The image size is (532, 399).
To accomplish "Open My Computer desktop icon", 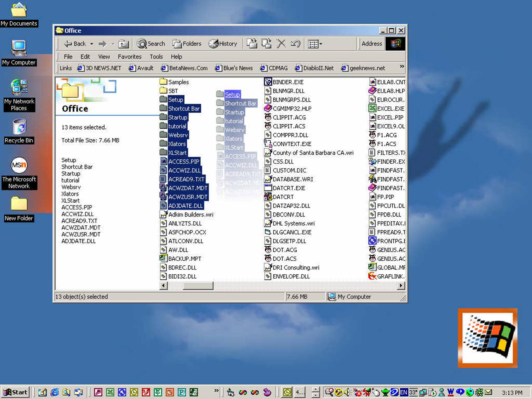I will pyautogui.click(x=19, y=53).
